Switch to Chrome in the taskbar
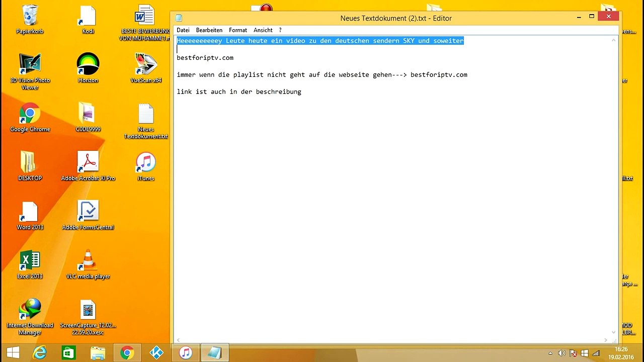 [x=127, y=353]
